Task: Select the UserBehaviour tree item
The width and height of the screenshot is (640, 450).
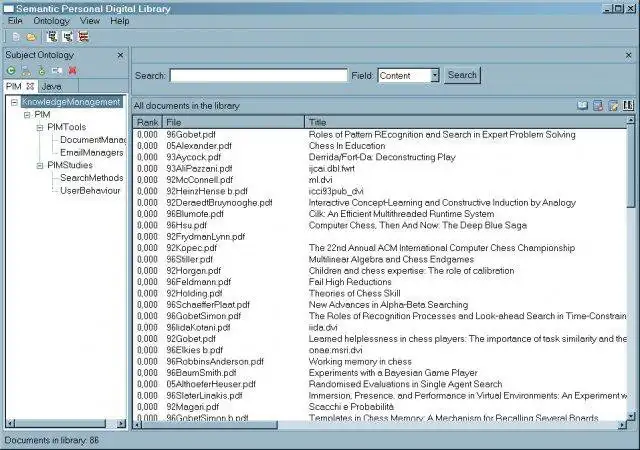Action: pos(90,191)
